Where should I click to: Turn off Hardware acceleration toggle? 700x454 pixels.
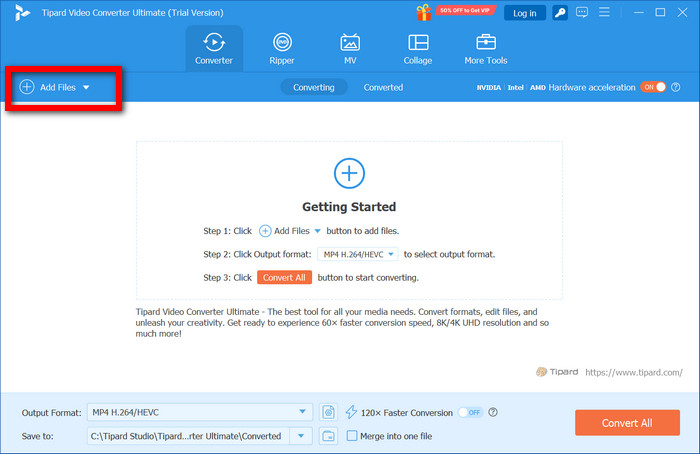click(653, 87)
